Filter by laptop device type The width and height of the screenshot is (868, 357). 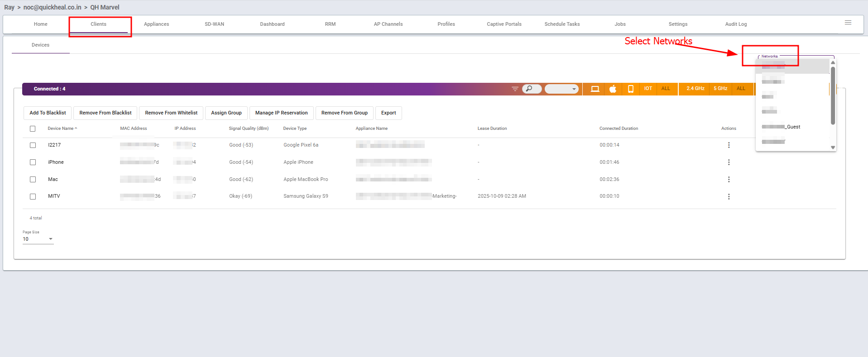(x=595, y=89)
